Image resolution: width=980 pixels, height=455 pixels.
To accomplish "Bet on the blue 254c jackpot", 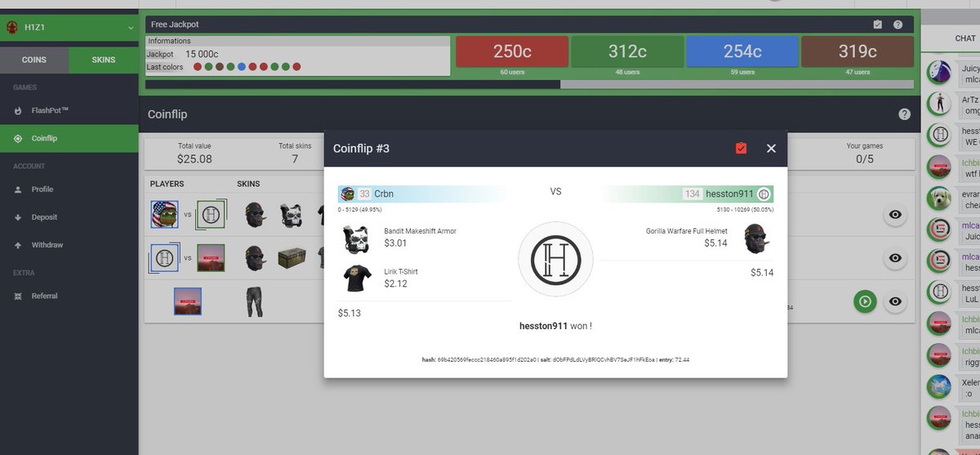I will click(742, 51).
